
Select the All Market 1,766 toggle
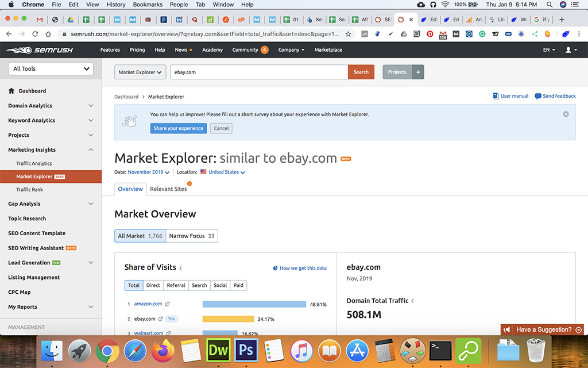(140, 236)
